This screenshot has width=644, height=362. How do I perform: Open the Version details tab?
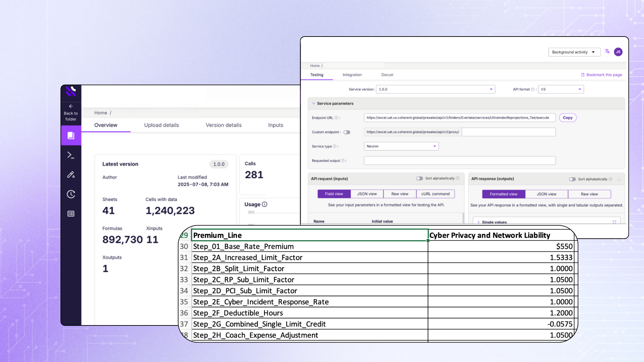point(223,125)
